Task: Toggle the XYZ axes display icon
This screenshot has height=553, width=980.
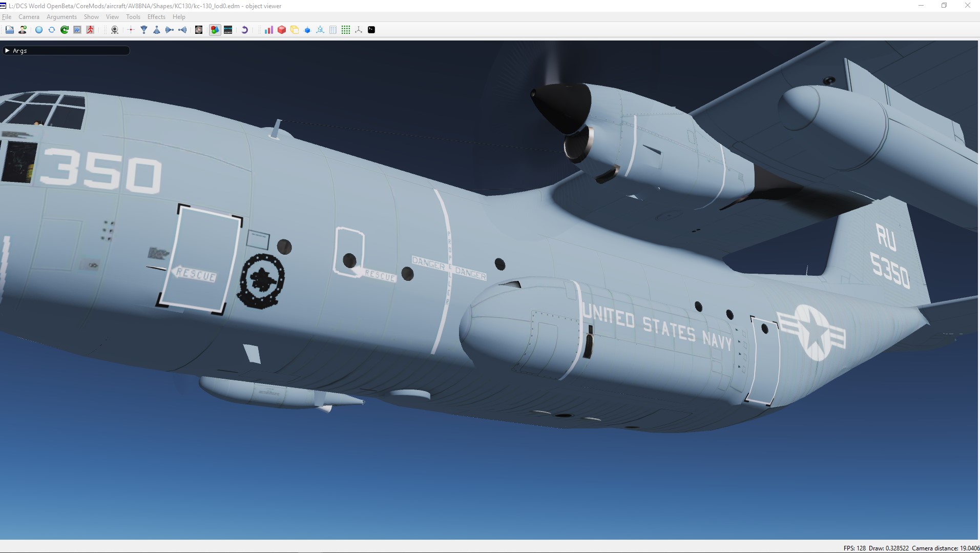Action: click(359, 30)
